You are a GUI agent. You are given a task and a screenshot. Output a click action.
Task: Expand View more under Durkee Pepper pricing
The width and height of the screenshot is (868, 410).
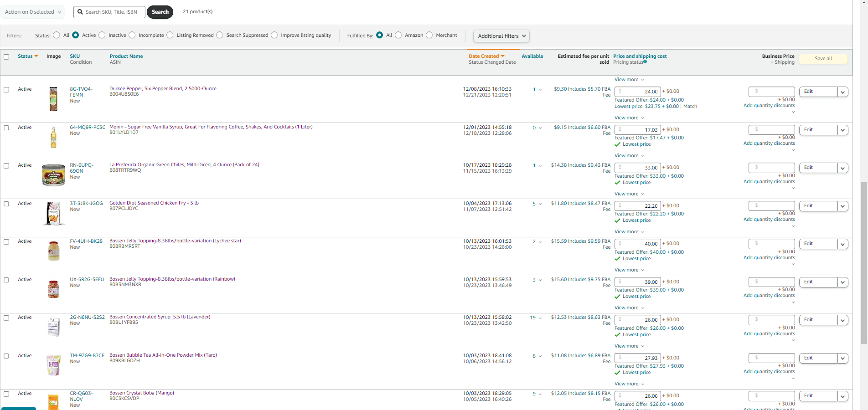pos(629,118)
